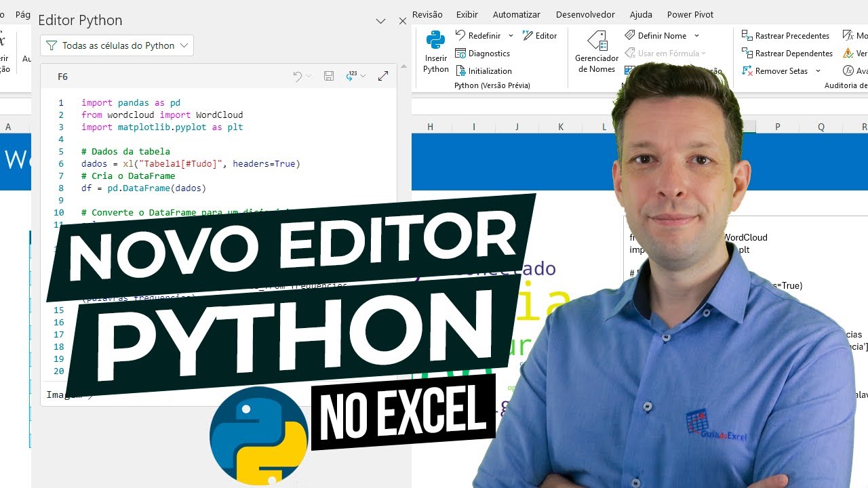
Task: Undo last change in Python editor cell
Action: (x=297, y=77)
